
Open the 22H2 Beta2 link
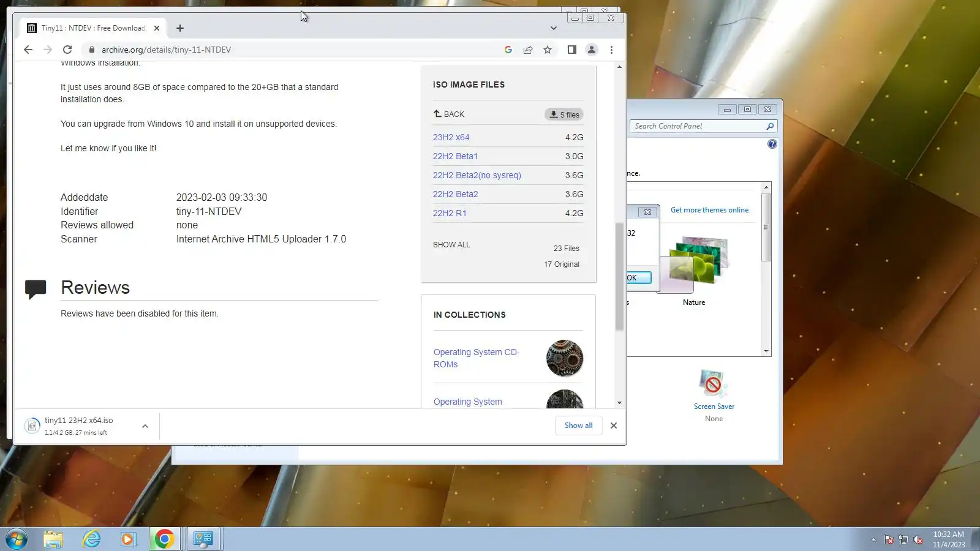[456, 194]
